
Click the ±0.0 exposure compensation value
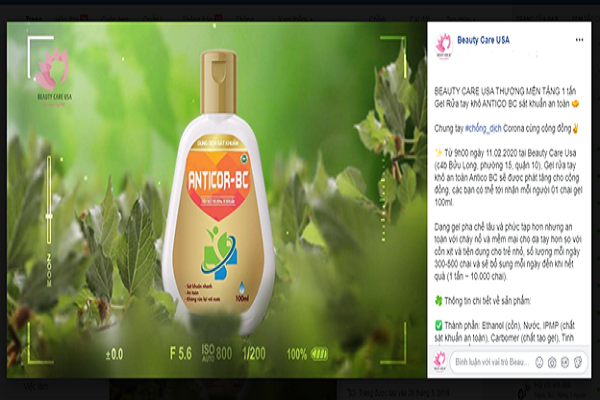[113, 353]
